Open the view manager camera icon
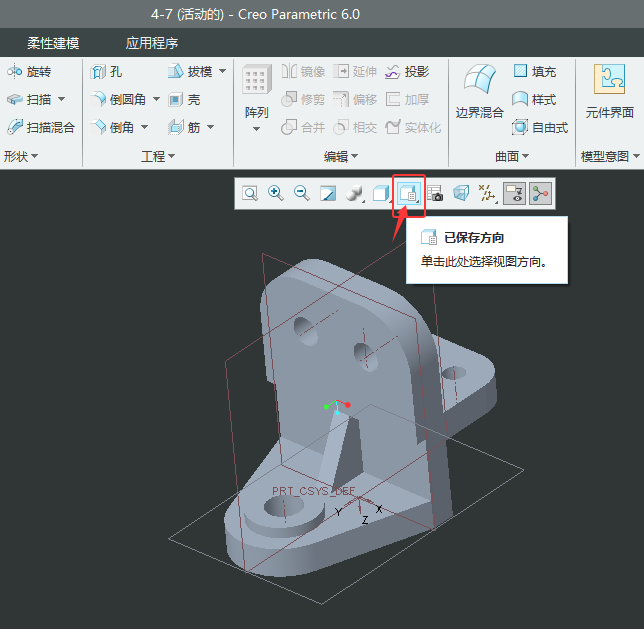Image resolution: width=644 pixels, height=629 pixels. click(x=435, y=193)
